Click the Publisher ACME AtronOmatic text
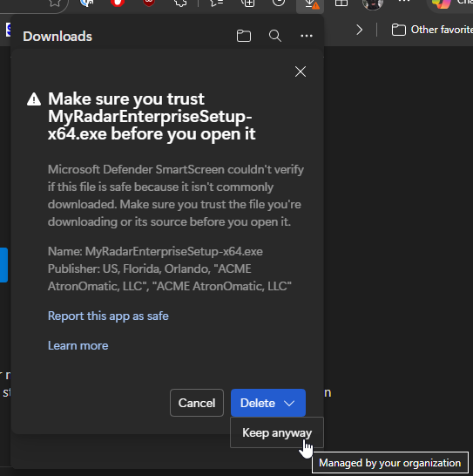The width and height of the screenshot is (473, 476). pyautogui.click(x=170, y=277)
